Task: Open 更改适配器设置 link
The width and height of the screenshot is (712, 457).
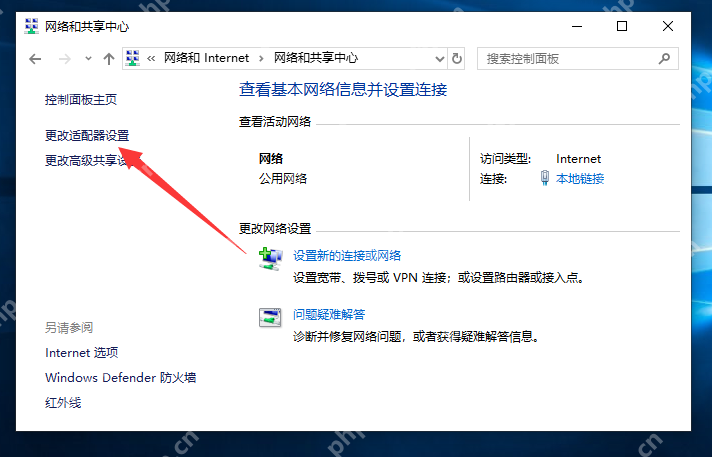Action: (x=87, y=135)
